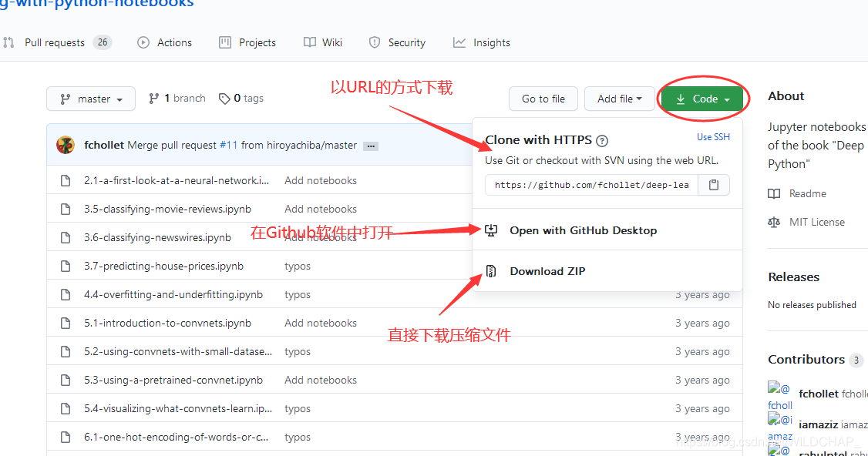View the Insights tab
Image resolution: width=868 pixels, height=456 pixels.
482,42
